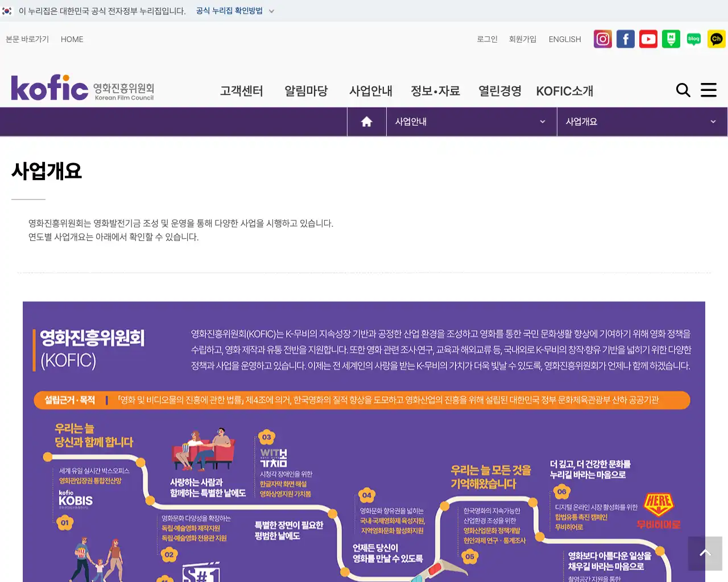
Task: Open the KOFIC blog
Action: point(693,39)
